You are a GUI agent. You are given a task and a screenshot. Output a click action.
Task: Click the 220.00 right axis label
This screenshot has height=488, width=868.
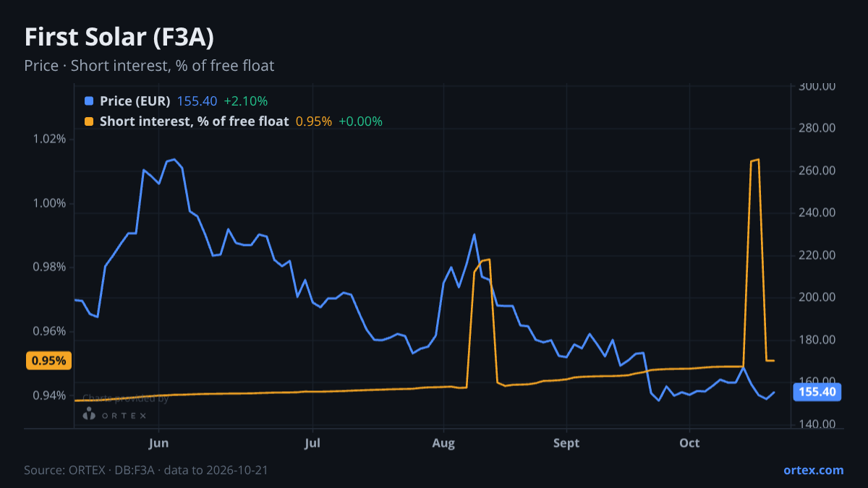point(818,255)
